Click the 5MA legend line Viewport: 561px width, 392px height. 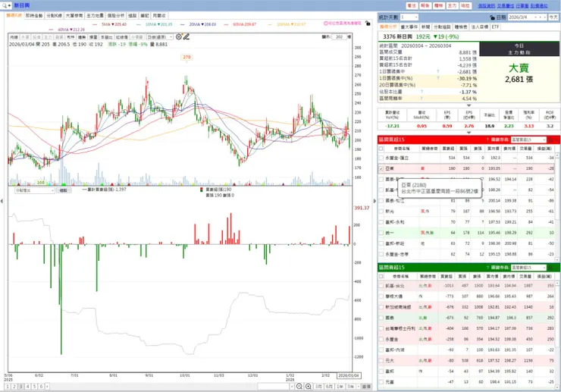pyautogui.click(x=109, y=24)
